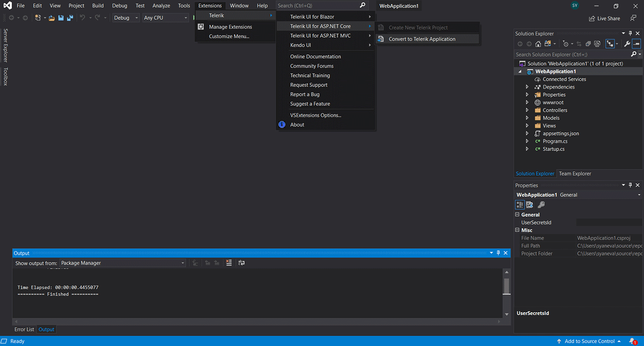Click the Pending Changes Filter clock icon

565,44
